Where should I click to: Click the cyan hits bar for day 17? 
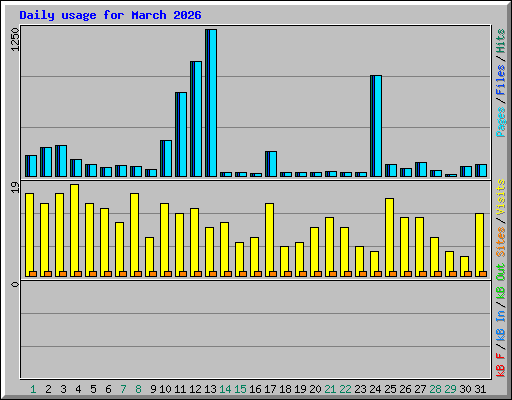[272, 164]
